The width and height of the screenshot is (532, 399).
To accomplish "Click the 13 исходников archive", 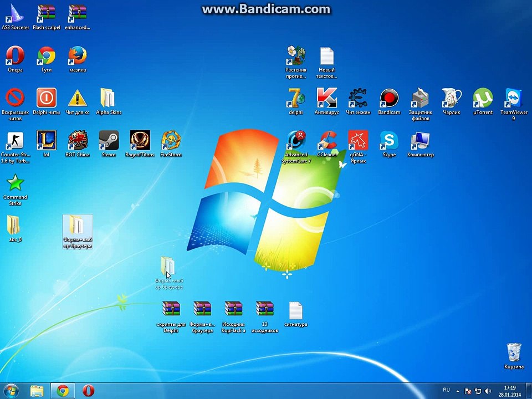I will coord(265,316).
